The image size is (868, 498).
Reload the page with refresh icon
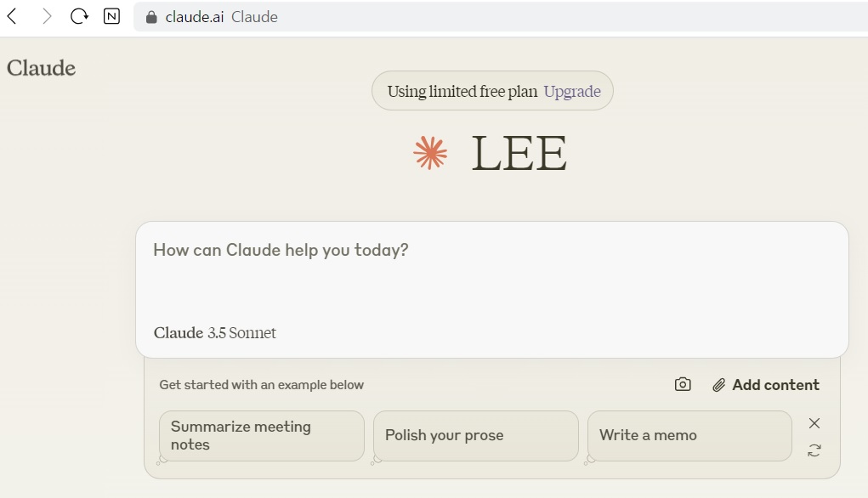click(x=79, y=17)
